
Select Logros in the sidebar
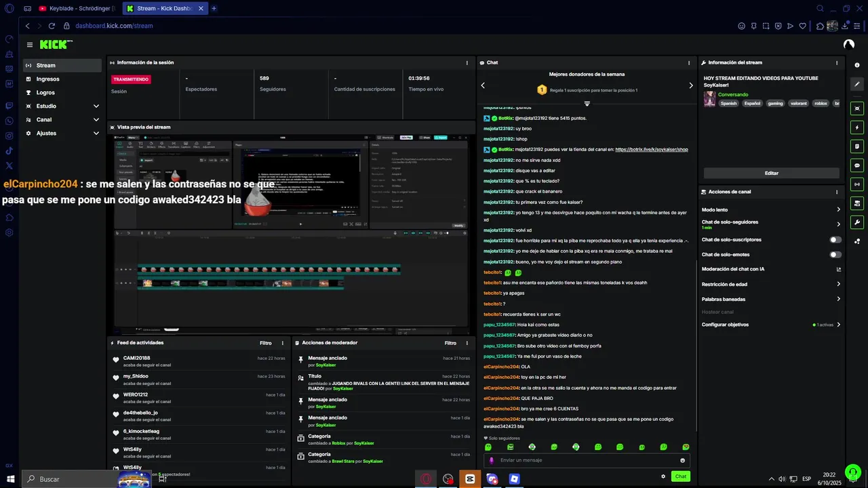62,92
